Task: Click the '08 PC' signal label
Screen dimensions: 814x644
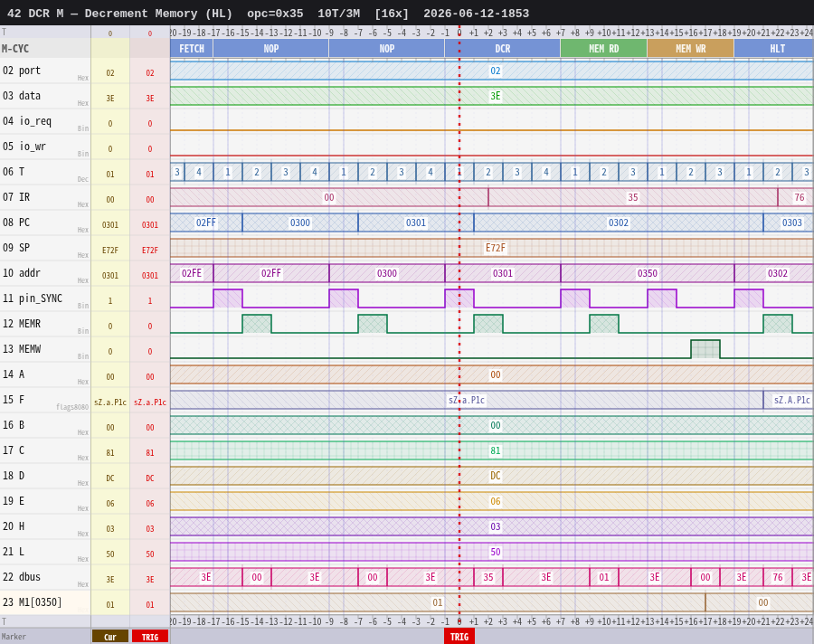Action: (16, 223)
